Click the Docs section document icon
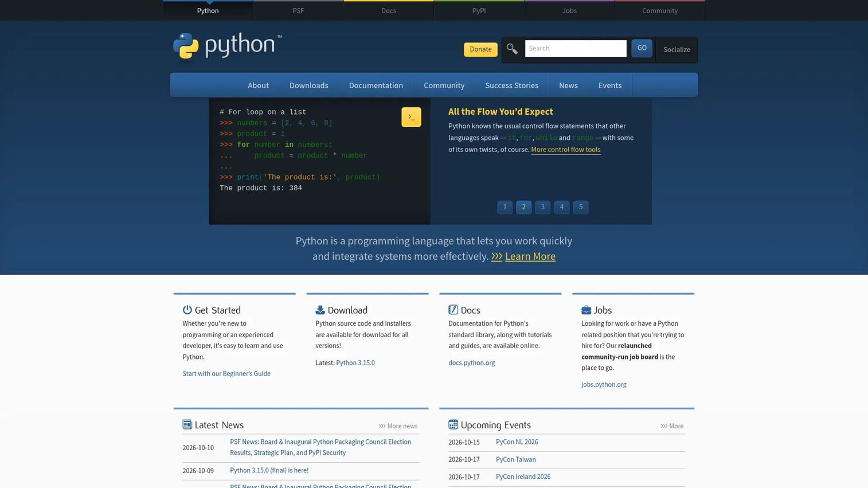Image resolution: width=868 pixels, height=488 pixels. coord(453,310)
